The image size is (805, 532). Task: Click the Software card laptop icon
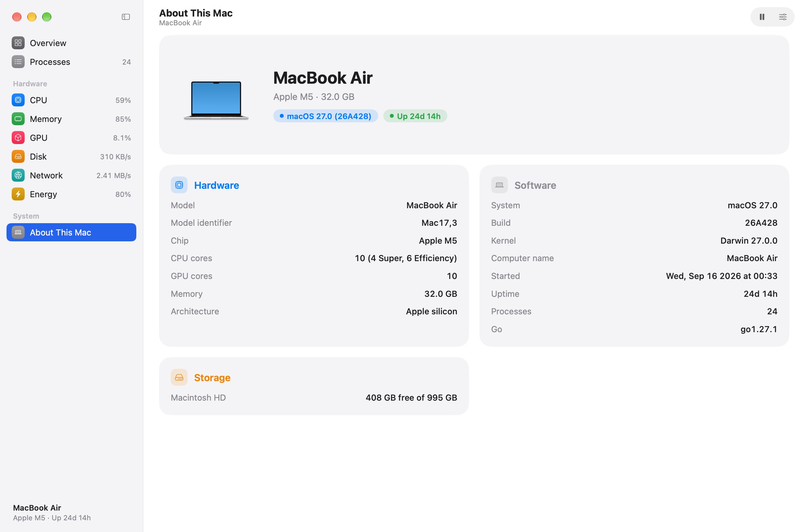click(x=499, y=185)
